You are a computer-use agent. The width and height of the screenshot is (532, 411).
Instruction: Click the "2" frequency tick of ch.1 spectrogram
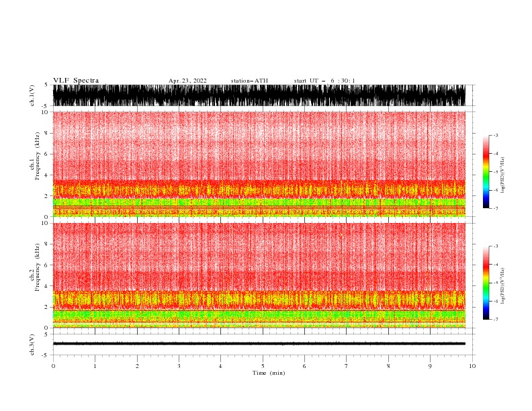click(x=46, y=196)
